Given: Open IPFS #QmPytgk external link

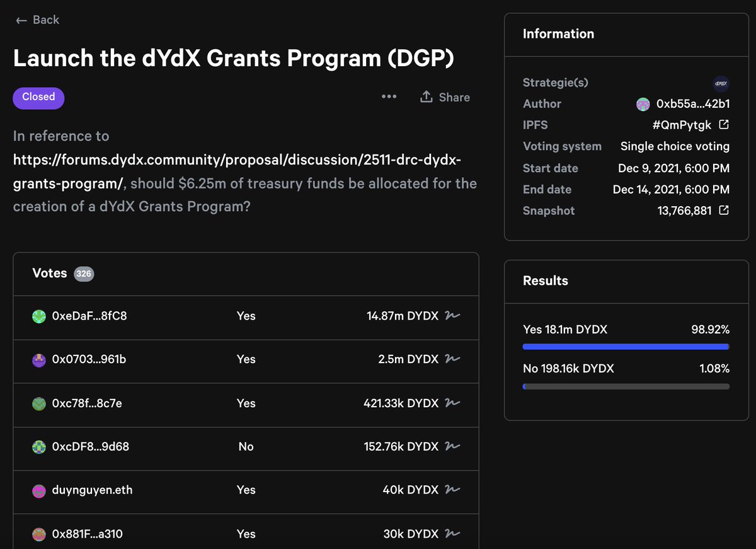Looking at the screenshot, I should pos(690,125).
